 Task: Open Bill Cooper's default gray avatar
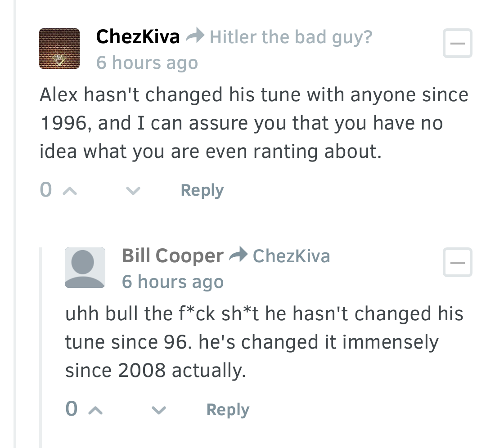coord(85,268)
